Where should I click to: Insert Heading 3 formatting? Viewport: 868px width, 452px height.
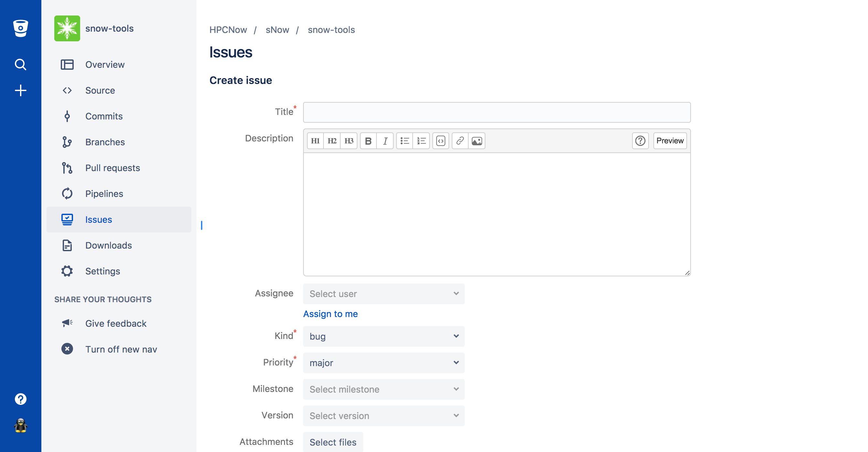(349, 141)
